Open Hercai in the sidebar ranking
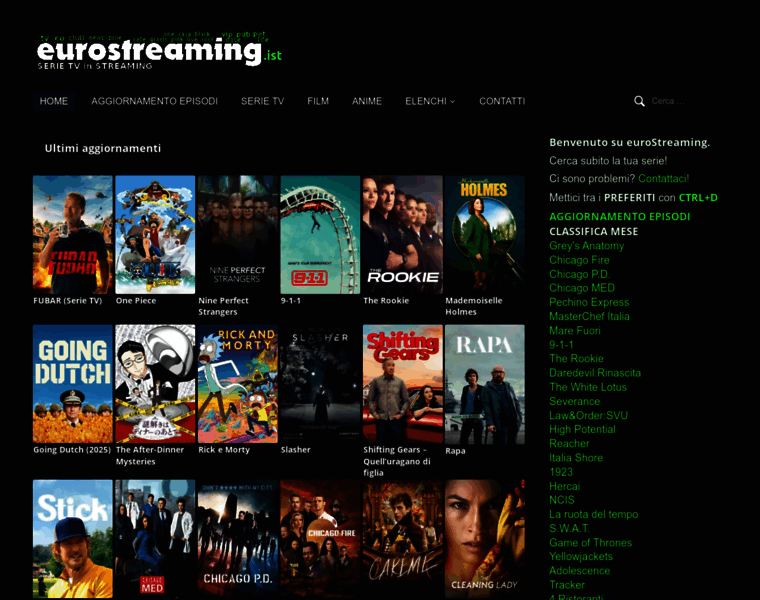The width and height of the screenshot is (760, 600). [x=565, y=486]
